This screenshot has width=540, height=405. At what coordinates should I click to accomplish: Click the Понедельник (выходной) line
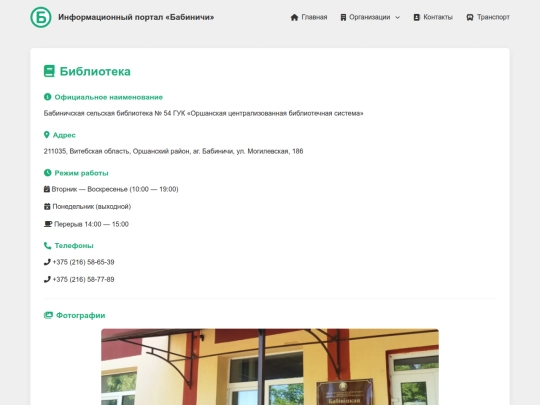tap(92, 207)
